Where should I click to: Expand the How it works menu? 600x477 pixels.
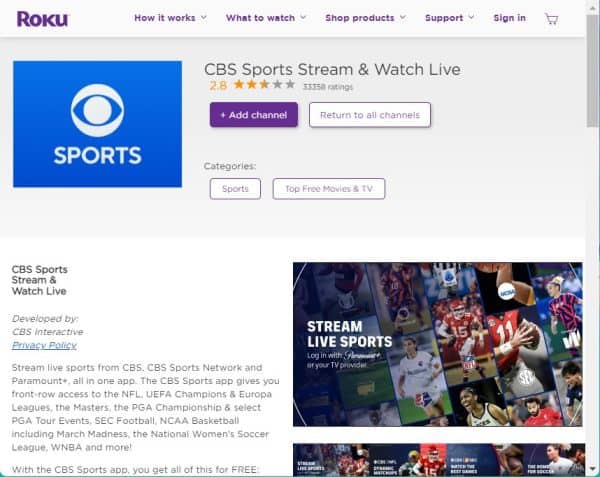(170, 18)
